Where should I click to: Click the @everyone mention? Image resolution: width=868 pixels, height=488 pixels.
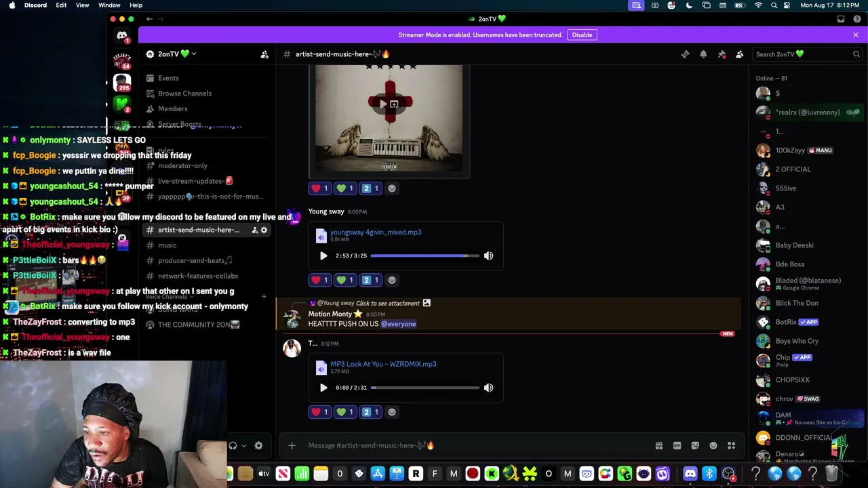coord(398,324)
